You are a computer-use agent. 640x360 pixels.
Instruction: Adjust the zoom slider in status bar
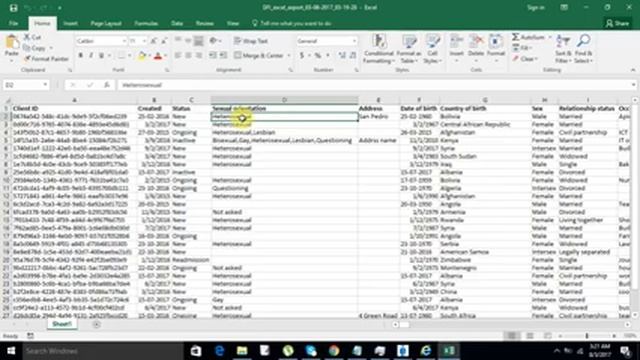coord(587,336)
